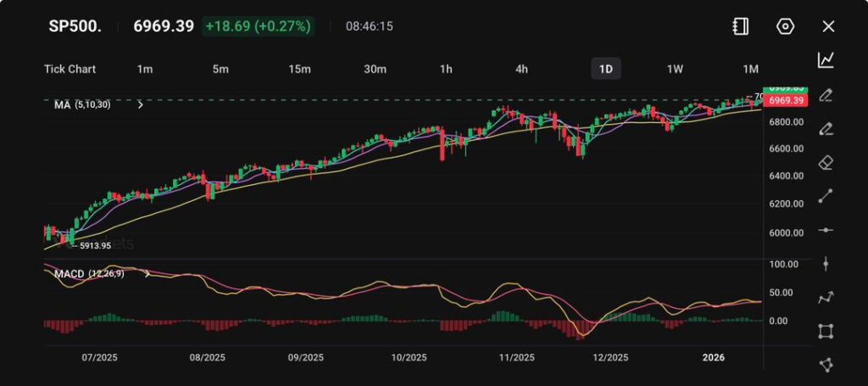Select the diagonal trend line tool
868x386 pixels.
click(x=826, y=196)
